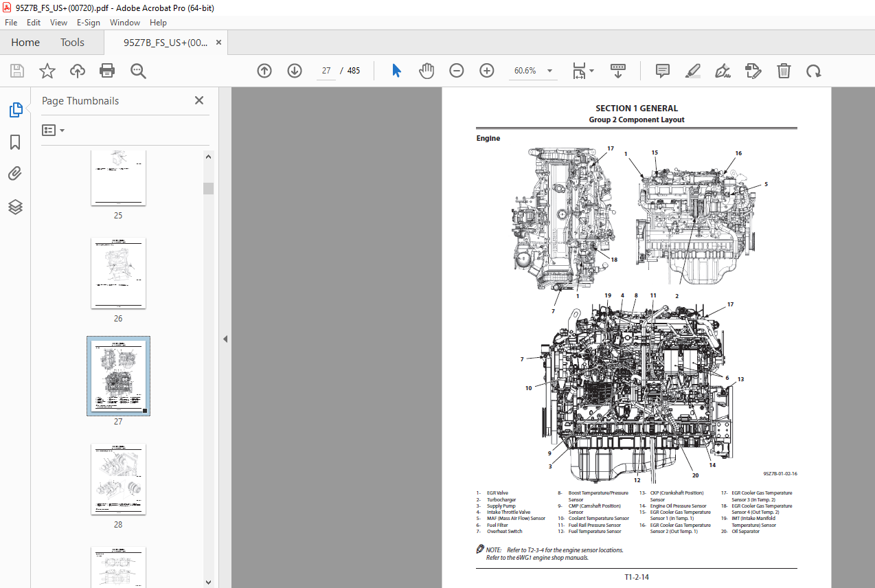Open the View menu
Screen dimensions: 875x588
tap(58, 22)
